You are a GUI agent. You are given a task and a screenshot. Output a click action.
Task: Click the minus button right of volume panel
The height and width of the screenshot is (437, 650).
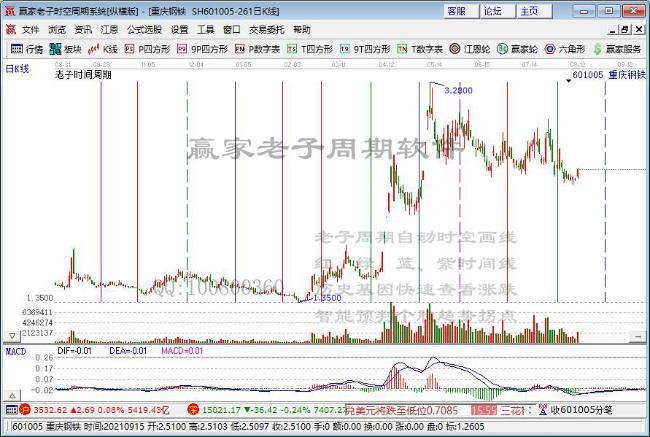coord(638,337)
